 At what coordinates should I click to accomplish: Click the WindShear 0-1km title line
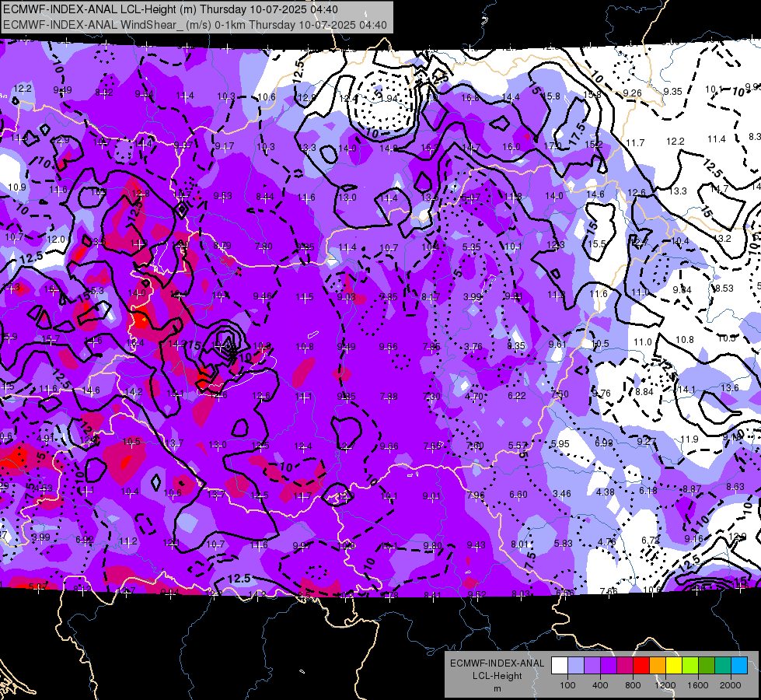pyautogui.click(x=195, y=25)
